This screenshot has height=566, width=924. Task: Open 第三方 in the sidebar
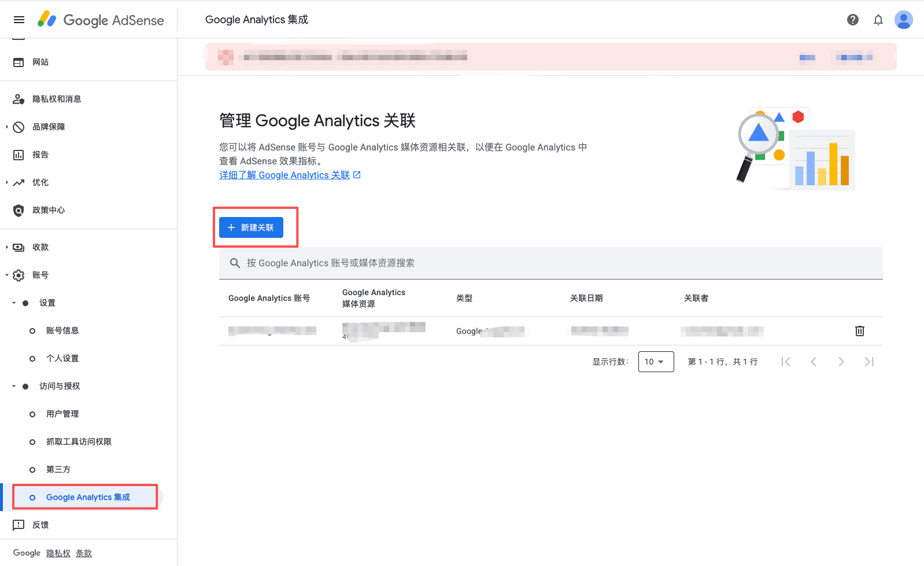click(58, 469)
